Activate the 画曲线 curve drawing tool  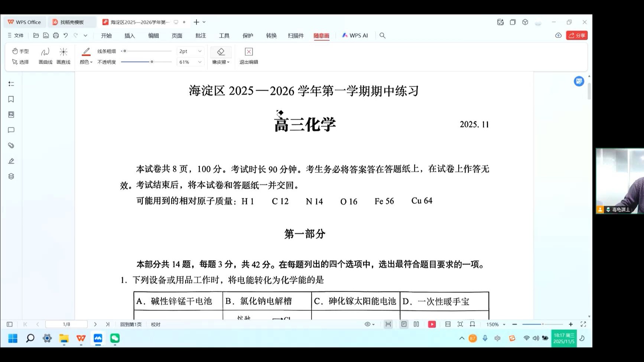pyautogui.click(x=45, y=56)
